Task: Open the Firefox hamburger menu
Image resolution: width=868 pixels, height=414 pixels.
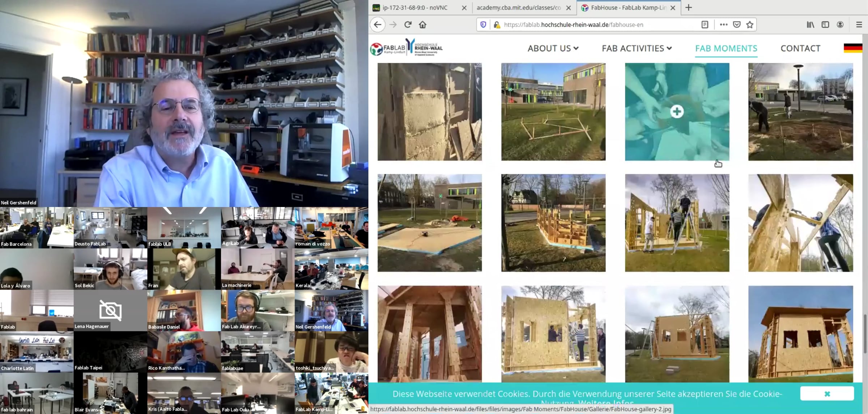Action: pos(859,25)
